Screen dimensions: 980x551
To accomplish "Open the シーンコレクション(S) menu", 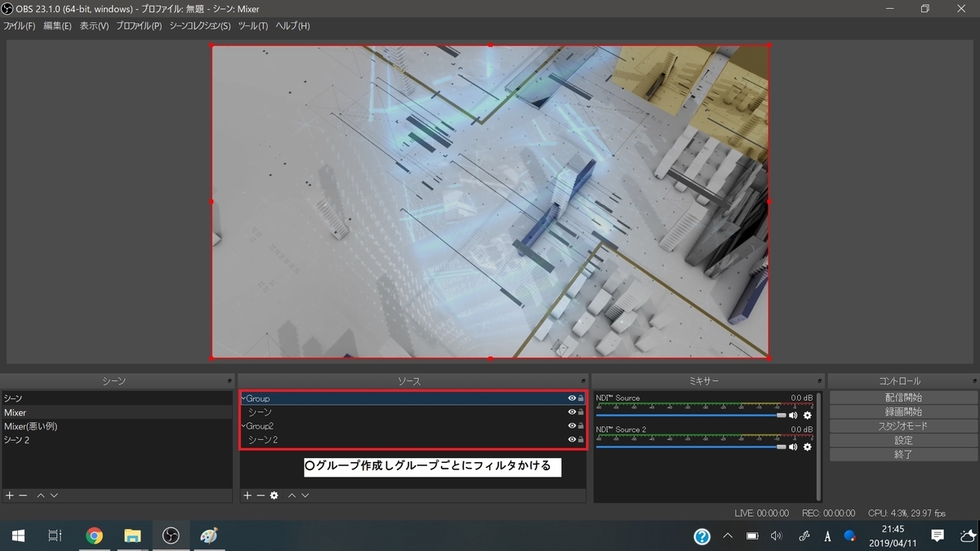I will [200, 26].
